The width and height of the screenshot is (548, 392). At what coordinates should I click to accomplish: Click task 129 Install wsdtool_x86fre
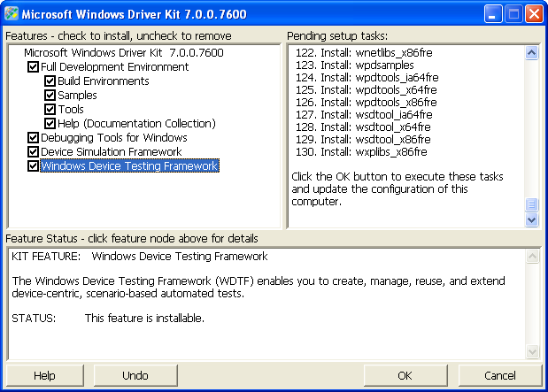click(x=363, y=140)
